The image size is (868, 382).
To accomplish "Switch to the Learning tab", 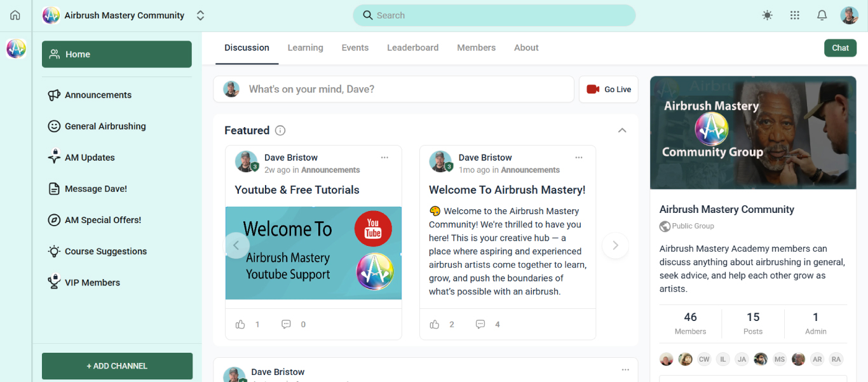I will pyautogui.click(x=305, y=48).
